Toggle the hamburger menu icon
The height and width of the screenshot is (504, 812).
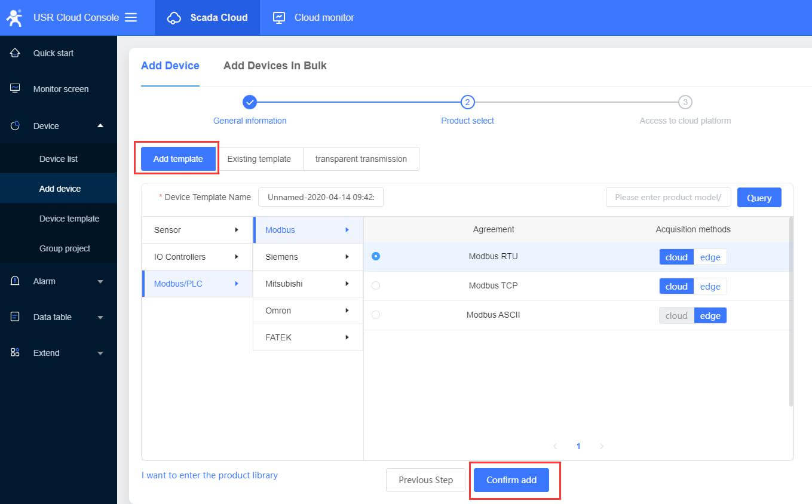point(131,17)
